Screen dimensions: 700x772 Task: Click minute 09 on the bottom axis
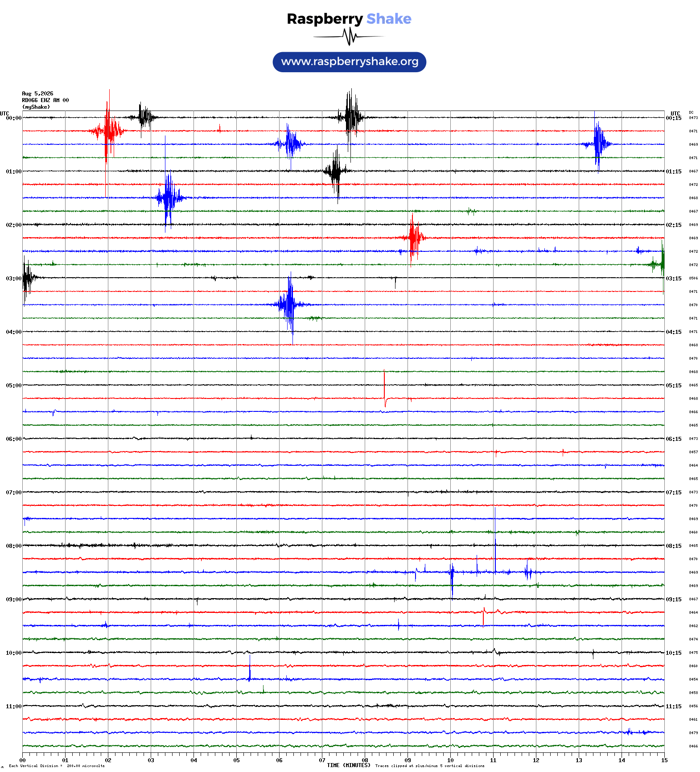coord(408,760)
